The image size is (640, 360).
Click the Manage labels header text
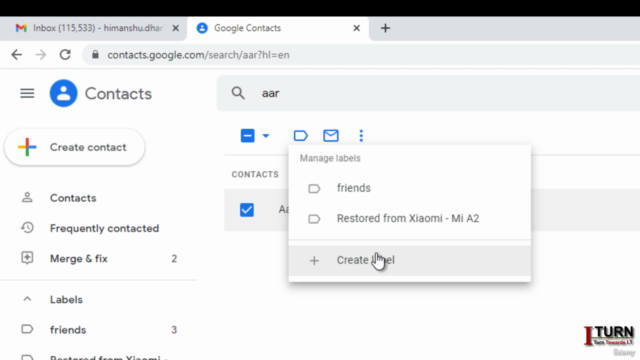click(x=330, y=158)
